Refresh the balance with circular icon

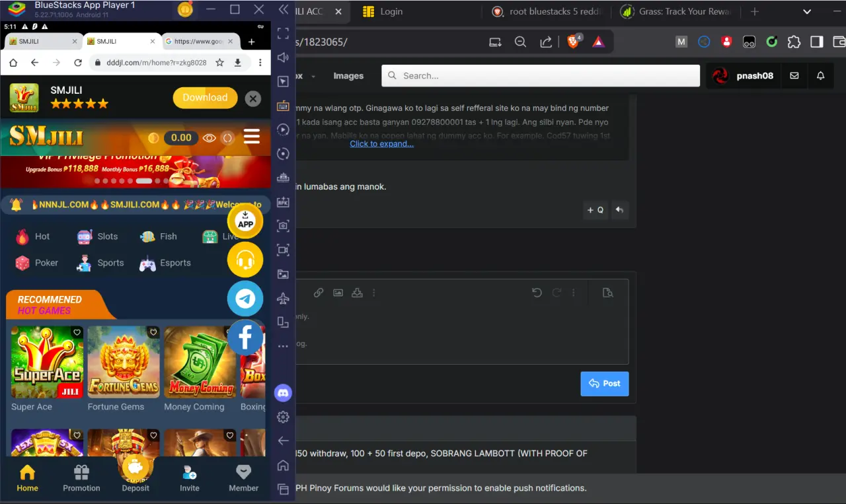(228, 138)
